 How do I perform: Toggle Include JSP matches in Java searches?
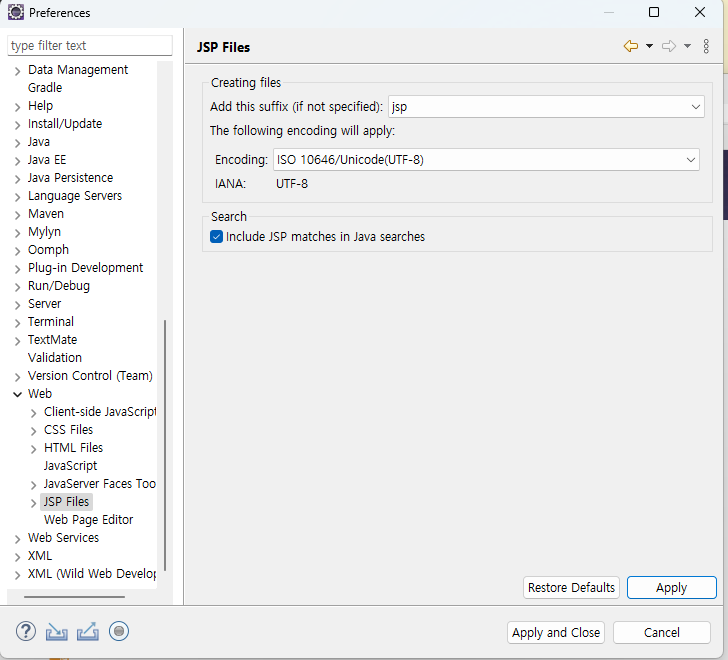point(216,237)
